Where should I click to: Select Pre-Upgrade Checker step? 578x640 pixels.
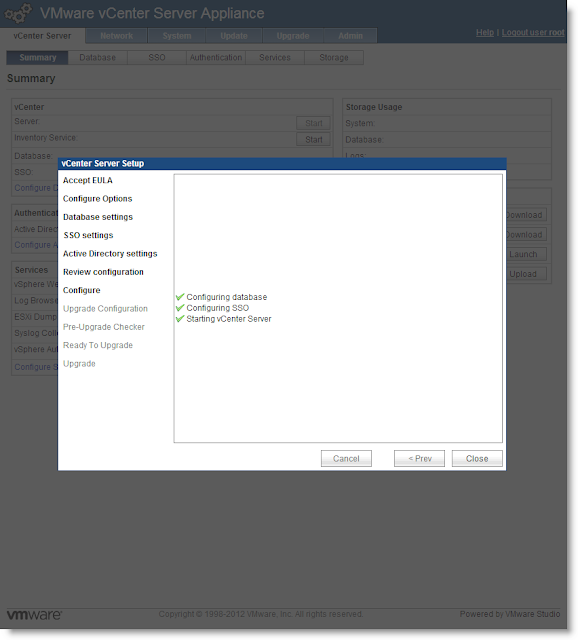[104, 327]
